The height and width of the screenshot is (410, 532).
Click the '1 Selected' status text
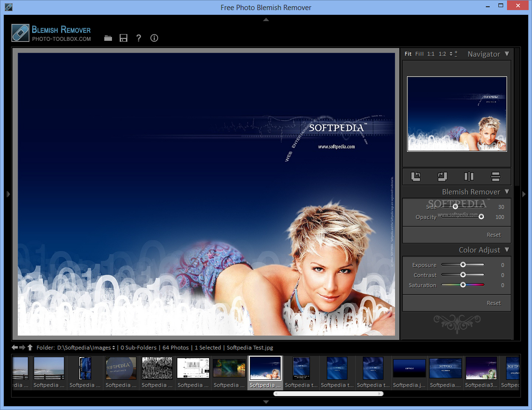coord(208,348)
